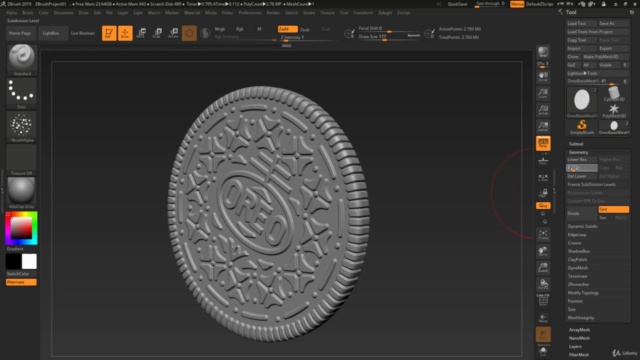Activate the Move gizmo icon
This screenshot has height=360, width=640.
coord(141,33)
